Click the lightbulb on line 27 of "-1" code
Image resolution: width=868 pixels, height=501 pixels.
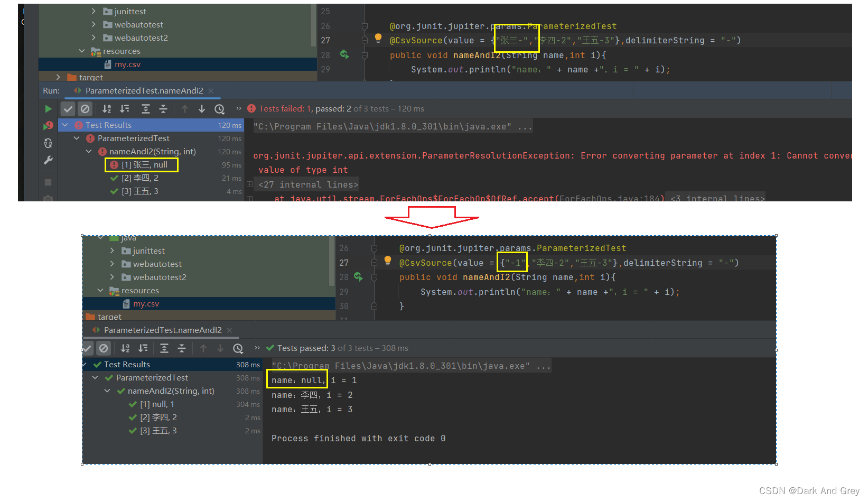(x=388, y=261)
